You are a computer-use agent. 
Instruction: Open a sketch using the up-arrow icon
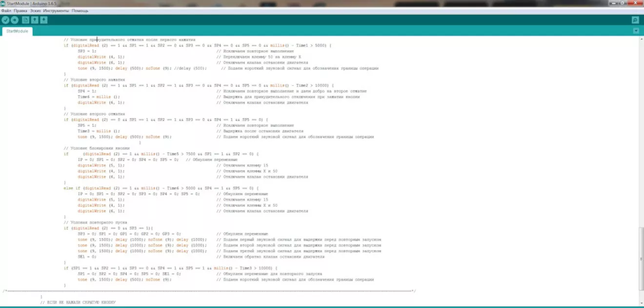pyautogui.click(x=35, y=20)
